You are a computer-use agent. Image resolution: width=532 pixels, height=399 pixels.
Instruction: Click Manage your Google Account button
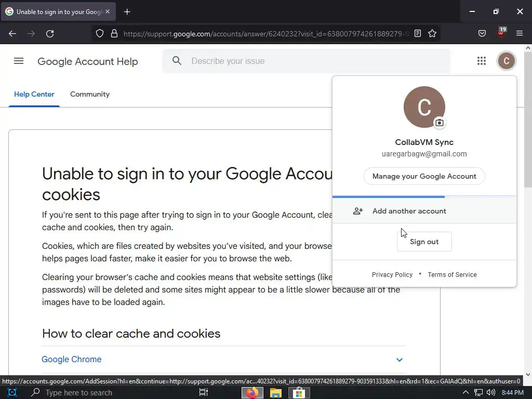(424, 176)
